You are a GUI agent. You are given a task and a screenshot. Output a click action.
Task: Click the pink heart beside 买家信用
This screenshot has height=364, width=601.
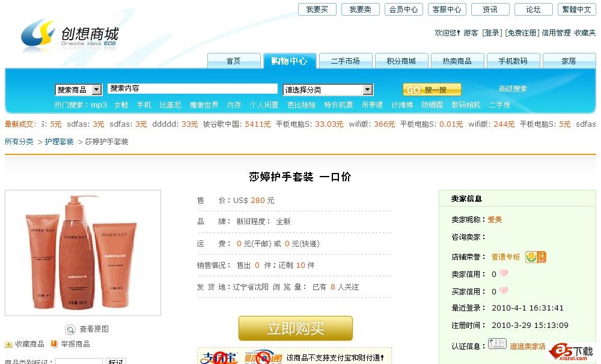click(504, 291)
